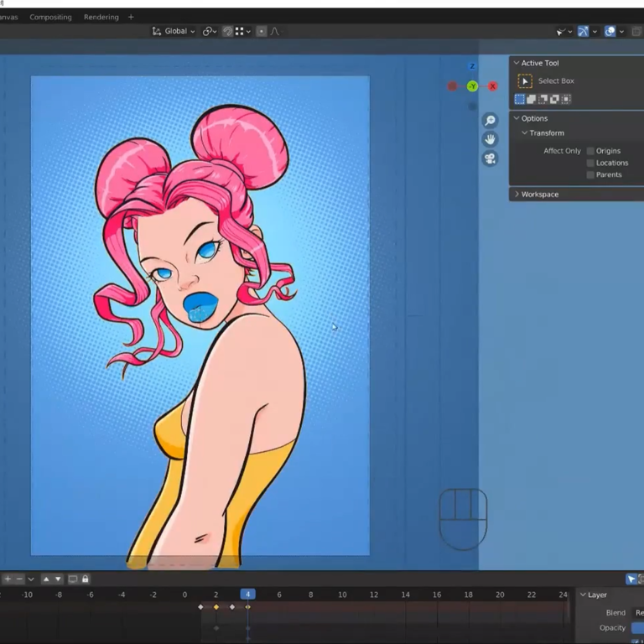Click the blue Z axis gizmo
Image resolution: width=644 pixels, height=644 pixels.
click(472, 66)
